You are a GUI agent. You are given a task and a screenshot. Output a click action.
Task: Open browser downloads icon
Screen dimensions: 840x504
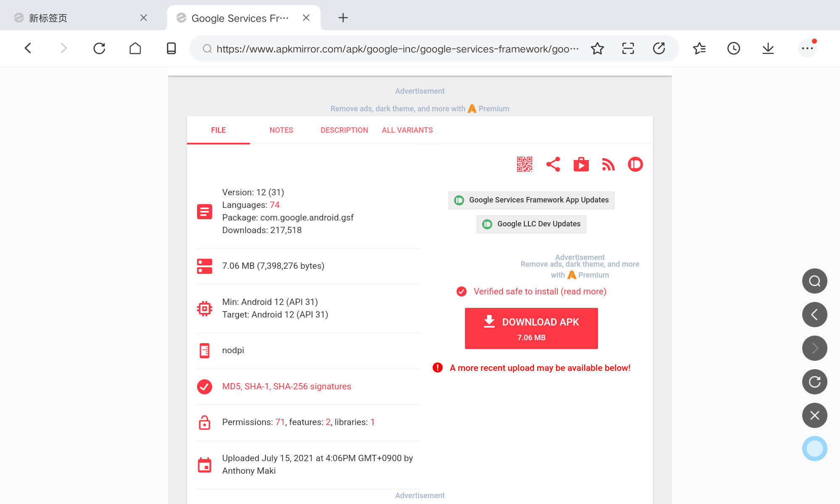[768, 49]
